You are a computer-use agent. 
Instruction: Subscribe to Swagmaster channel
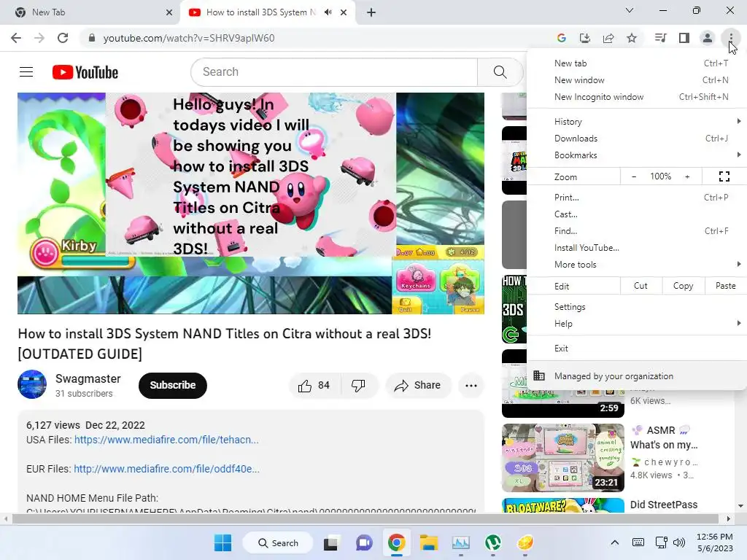(172, 385)
